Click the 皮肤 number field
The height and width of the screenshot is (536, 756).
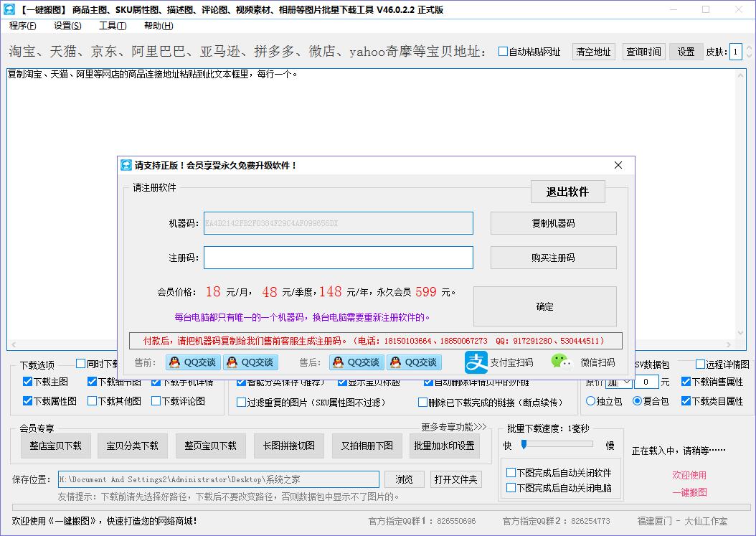point(736,51)
